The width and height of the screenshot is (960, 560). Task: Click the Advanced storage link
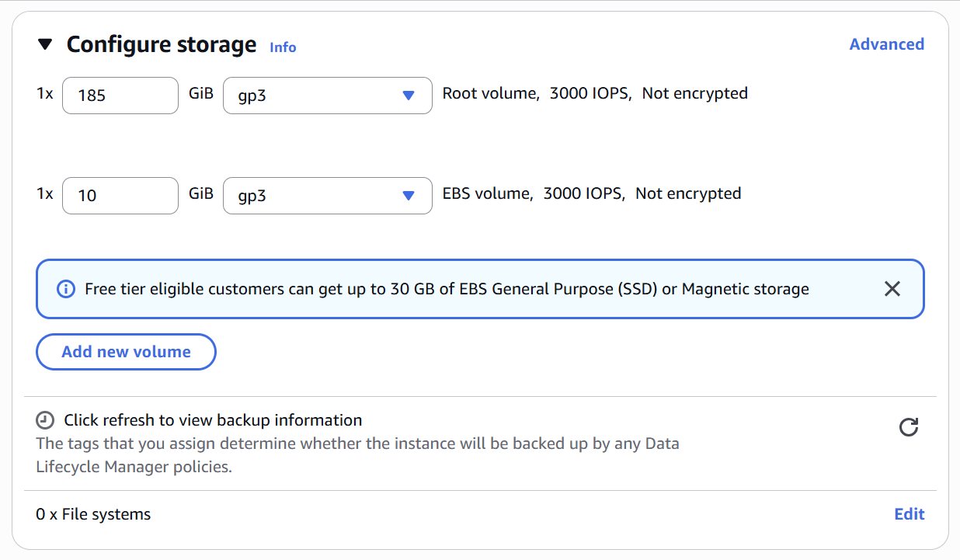pyautogui.click(x=886, y=44)
